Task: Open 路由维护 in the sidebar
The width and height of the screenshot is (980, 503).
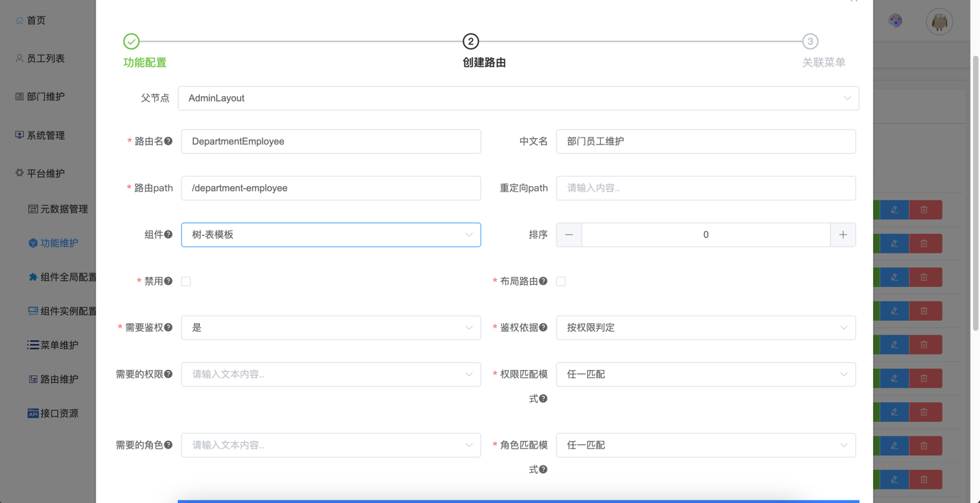Action: click(59, 379)
